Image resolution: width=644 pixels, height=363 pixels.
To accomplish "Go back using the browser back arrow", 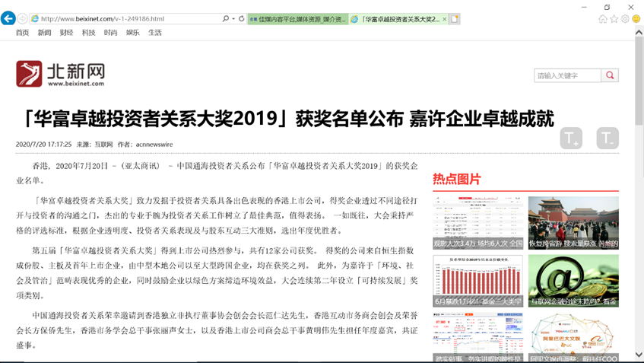I will tap(8, 18).
